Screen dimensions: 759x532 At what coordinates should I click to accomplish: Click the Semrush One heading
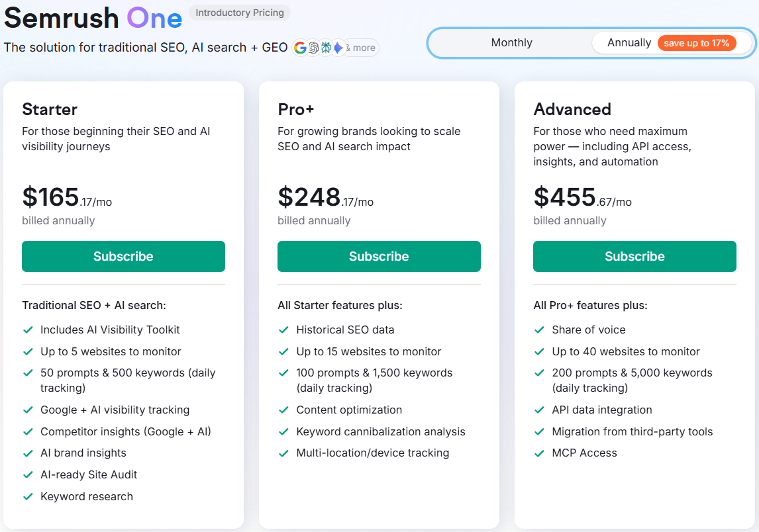[x=93, y=19]
